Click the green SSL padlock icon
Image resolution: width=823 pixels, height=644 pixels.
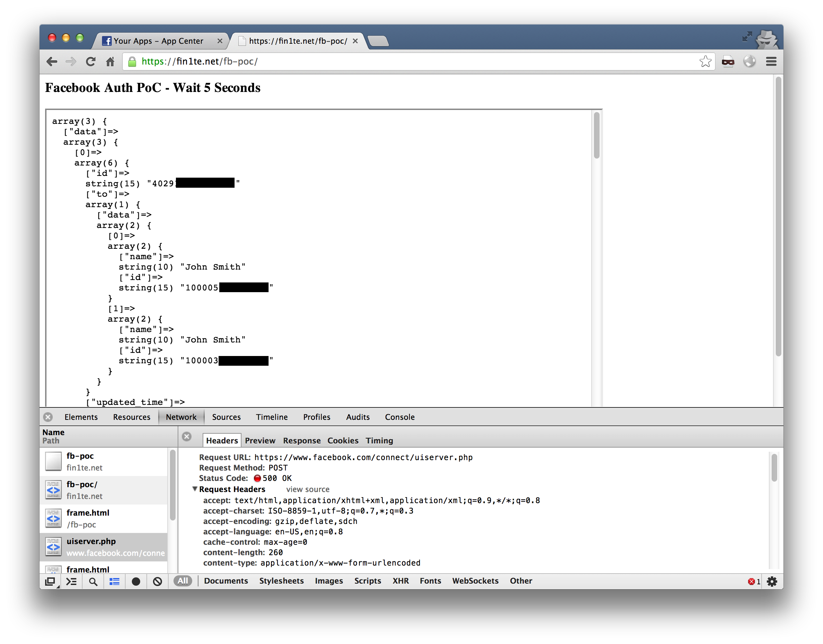click(132, 61)
